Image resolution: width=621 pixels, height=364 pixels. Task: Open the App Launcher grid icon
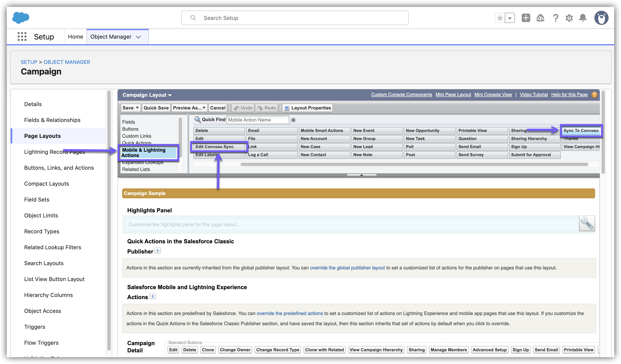[22, 36]
